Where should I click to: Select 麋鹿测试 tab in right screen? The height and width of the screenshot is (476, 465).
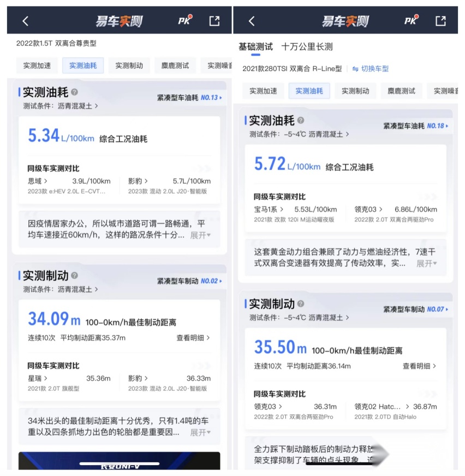point(401,91)
